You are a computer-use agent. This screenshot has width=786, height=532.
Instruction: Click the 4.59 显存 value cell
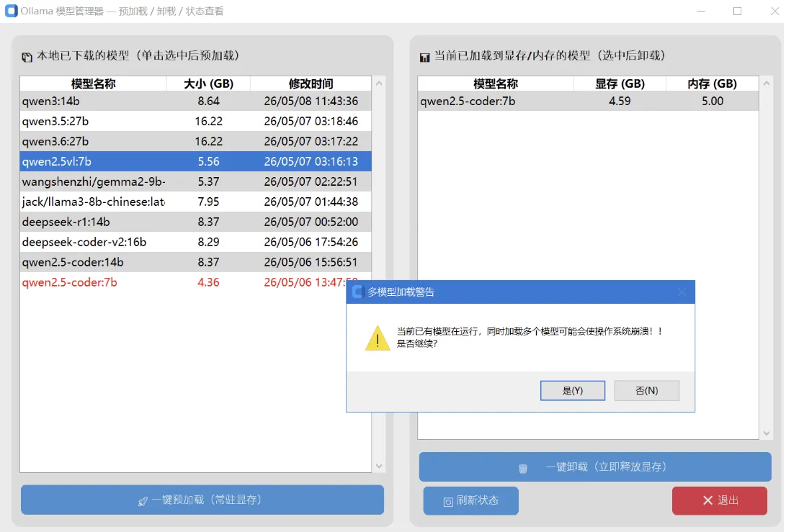pos(620,102)
